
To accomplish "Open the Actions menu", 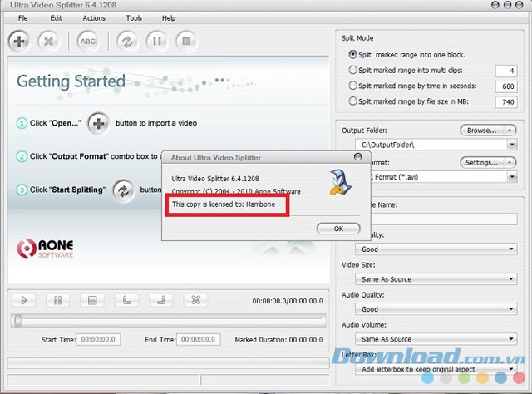I will point(94,17).
